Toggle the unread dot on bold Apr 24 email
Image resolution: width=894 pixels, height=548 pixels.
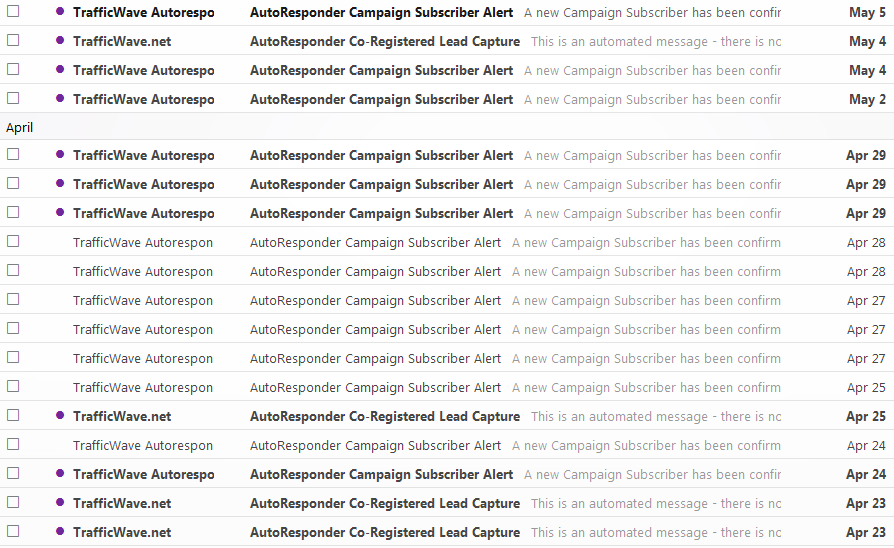(60, 474)
